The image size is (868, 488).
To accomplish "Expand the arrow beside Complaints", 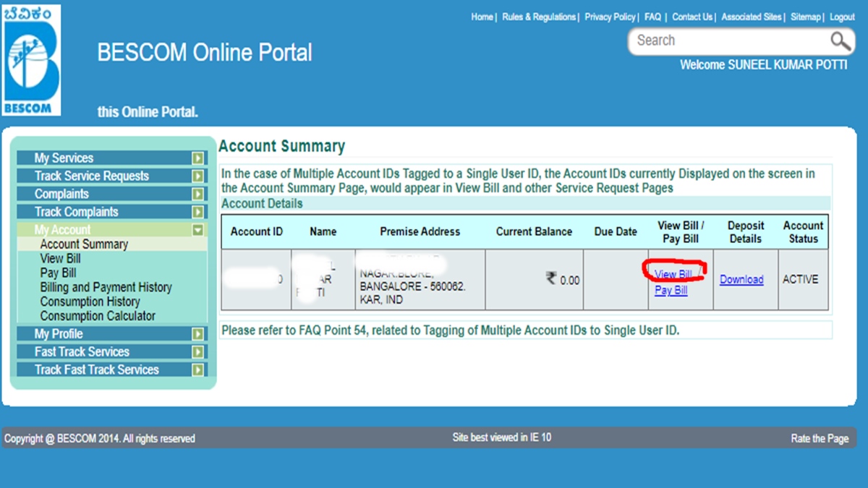I will tap(197, 194).
